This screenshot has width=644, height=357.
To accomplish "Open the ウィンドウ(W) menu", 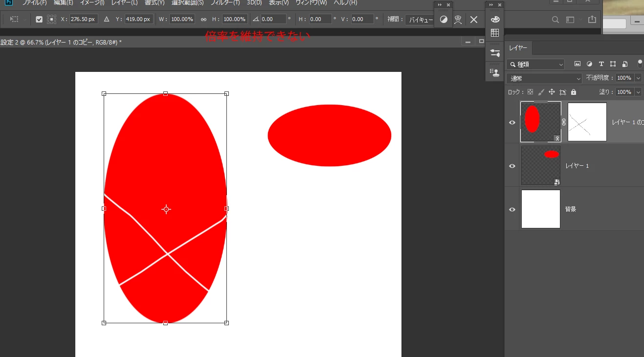I will (311, 2).
